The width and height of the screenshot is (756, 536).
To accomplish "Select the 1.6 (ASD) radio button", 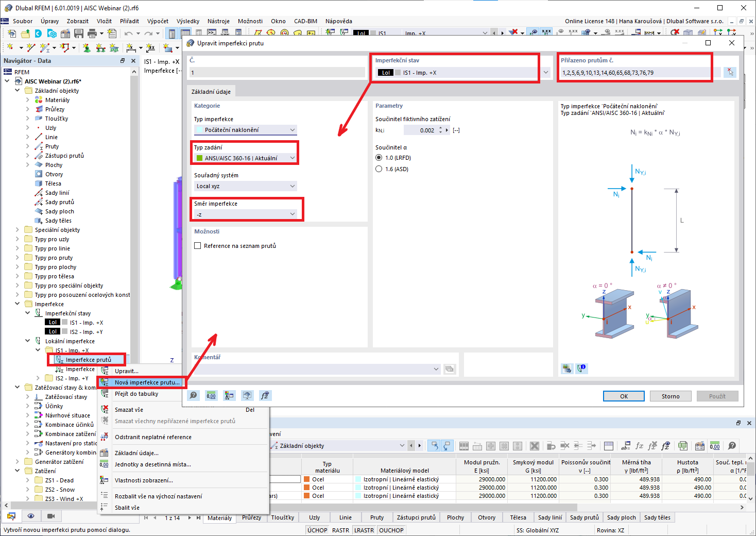I will click(379, 169).
